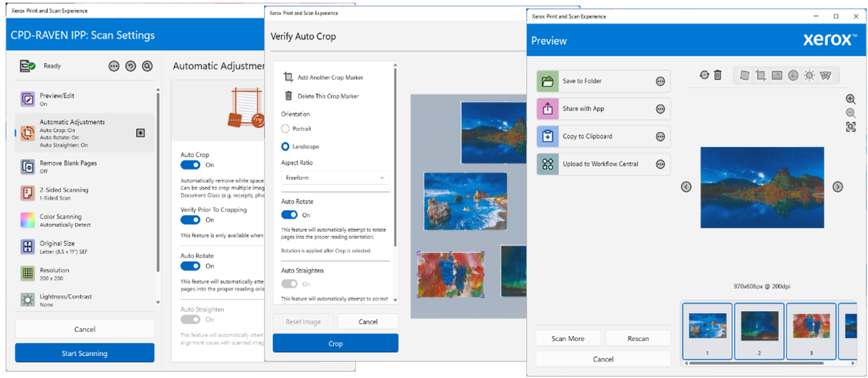Viewport: 868px width, 378px height.
Task: Click the Rescan button
Action: pos(638,339)
